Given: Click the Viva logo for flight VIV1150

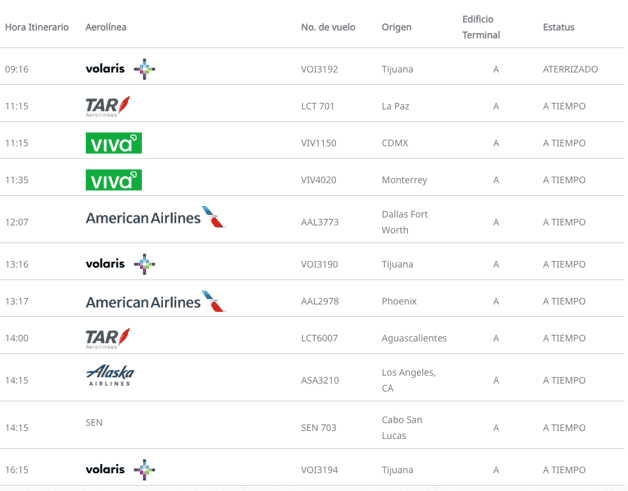Looking at the screenshot, I should (113, 143).
